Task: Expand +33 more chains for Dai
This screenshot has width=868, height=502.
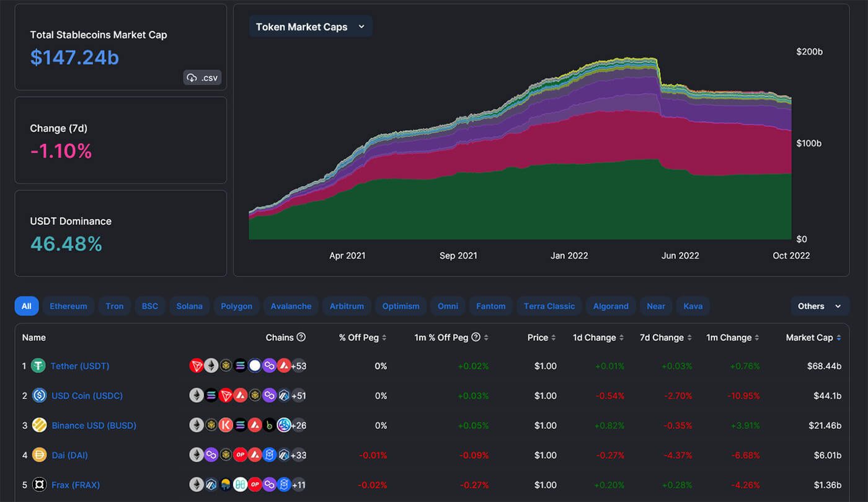Action: (299, 455)
